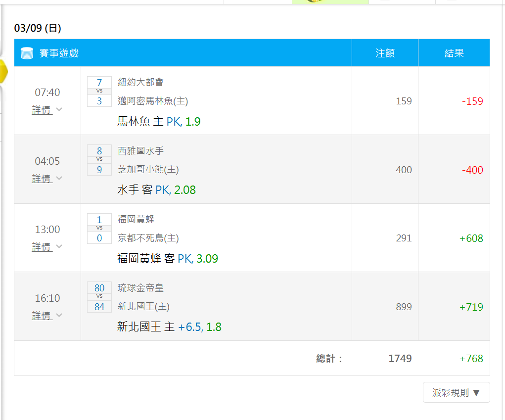Expand 詳情 for the 13:00 game

[47, 247]
